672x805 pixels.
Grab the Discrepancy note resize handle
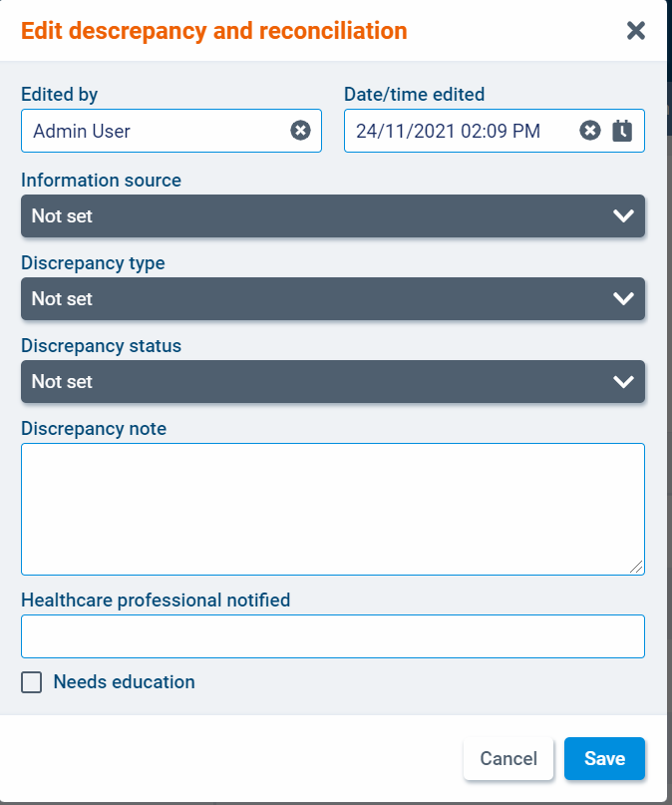click(637, 567)
